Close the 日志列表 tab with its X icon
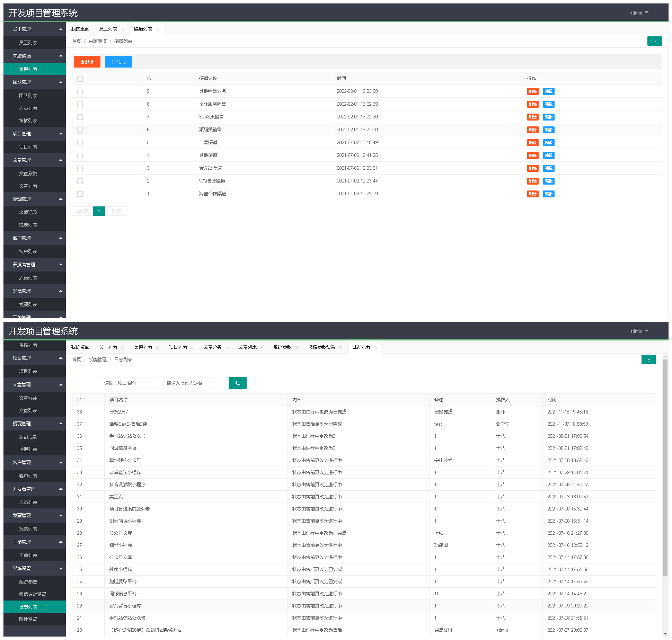The height and width of the screenshot is (640, 672). point(375,347)
